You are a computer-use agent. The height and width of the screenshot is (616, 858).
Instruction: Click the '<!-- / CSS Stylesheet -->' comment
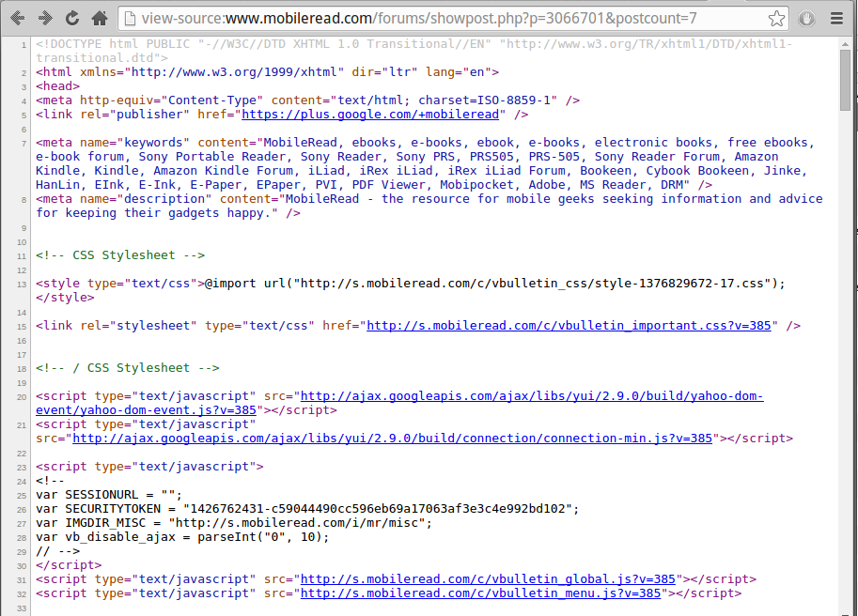(x=128, y=368)
